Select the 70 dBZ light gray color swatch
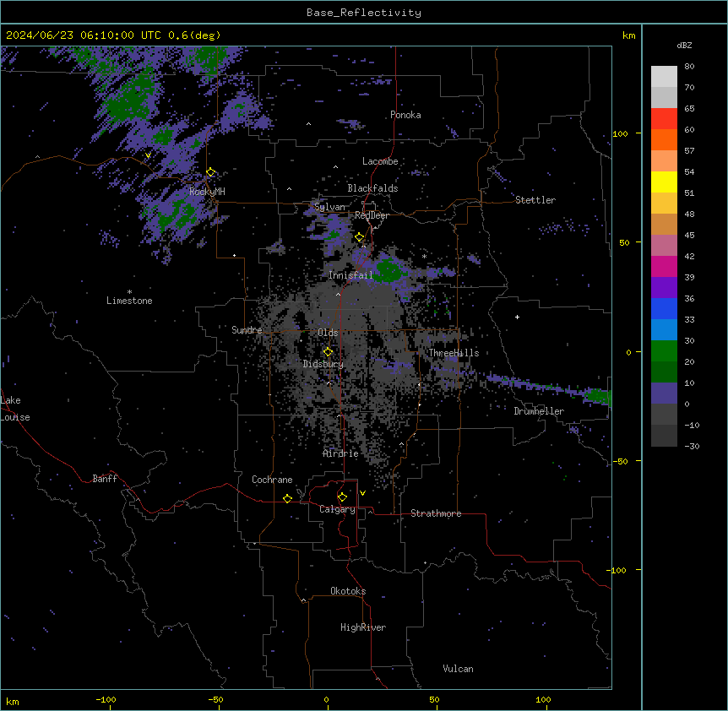728x711 pixels. pos(664,77)
